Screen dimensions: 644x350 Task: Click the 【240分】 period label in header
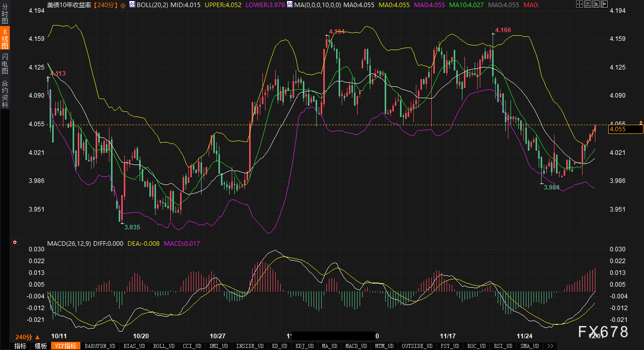(x=106, y=5)
